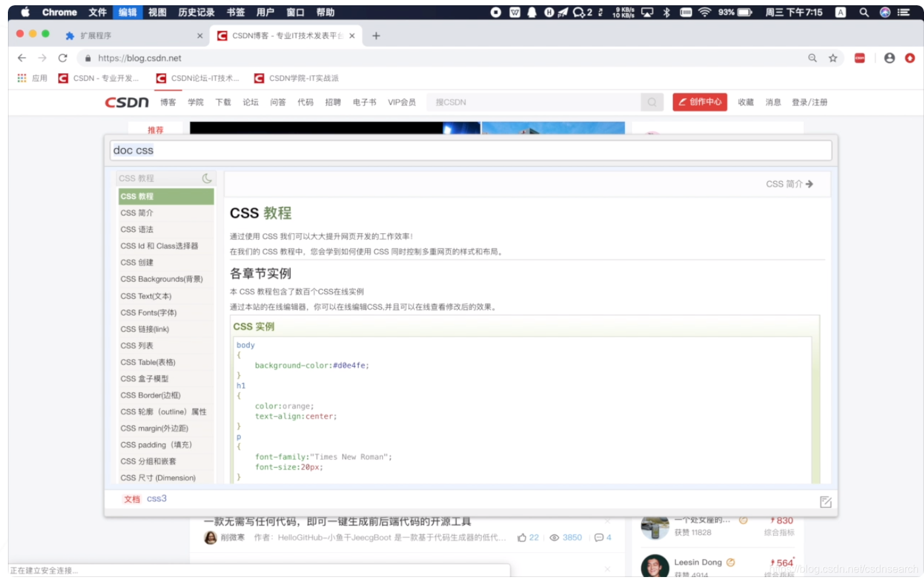
Task: Open a new tab with plus button
Action: tap(376, 36)
